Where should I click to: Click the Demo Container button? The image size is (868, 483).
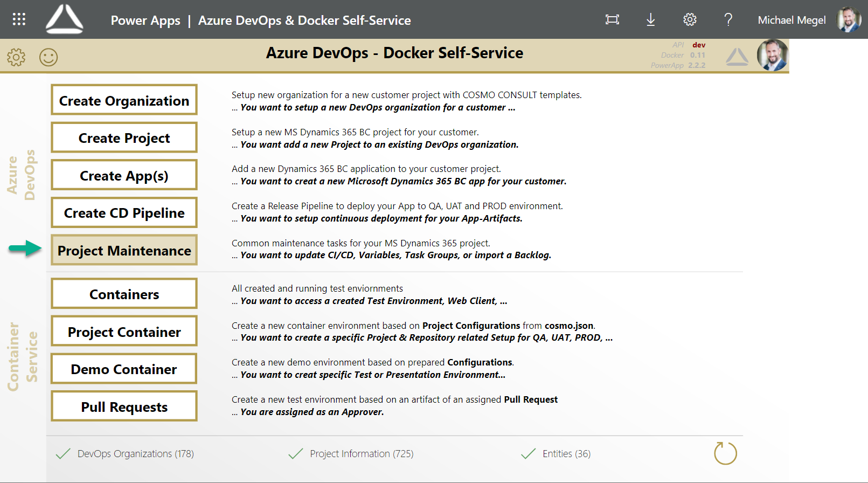pyautogui.click(x=124, y=369)
